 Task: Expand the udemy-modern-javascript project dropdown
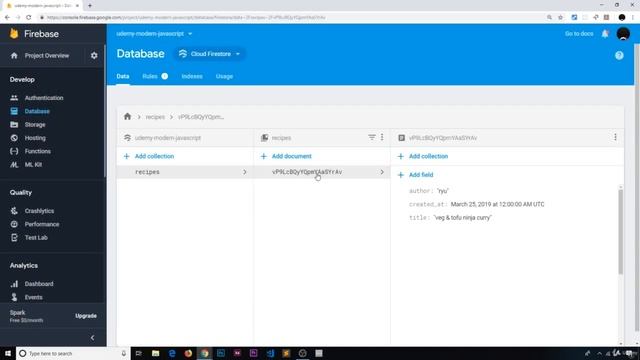click(x=154, y=34)
